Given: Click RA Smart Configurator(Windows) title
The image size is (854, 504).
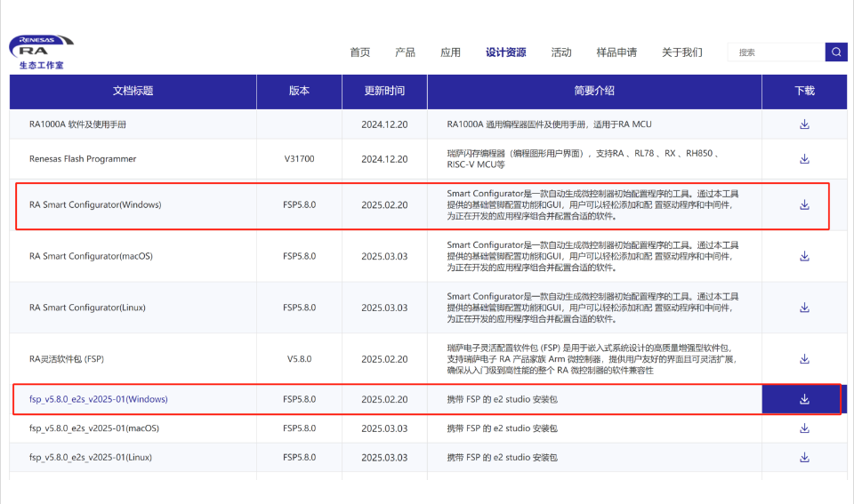Looking at the screenshot, I should (95, 204).
